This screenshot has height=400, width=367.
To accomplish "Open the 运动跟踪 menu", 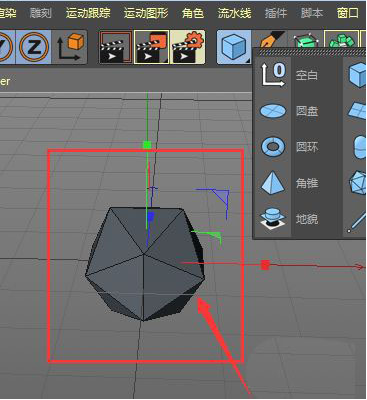I will [88, 13].
